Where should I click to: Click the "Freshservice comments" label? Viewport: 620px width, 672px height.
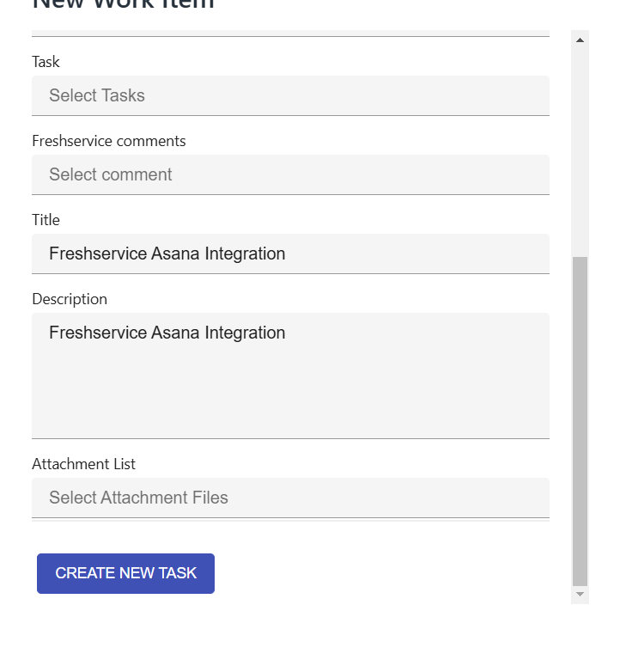click(109, 141)
